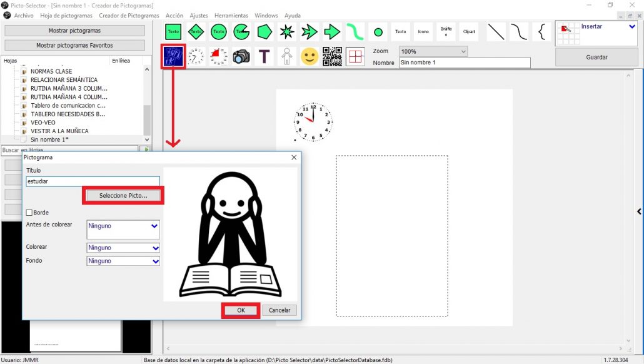Select the person figure tool
Screen dimensions: 644x364
coord(287,56)
